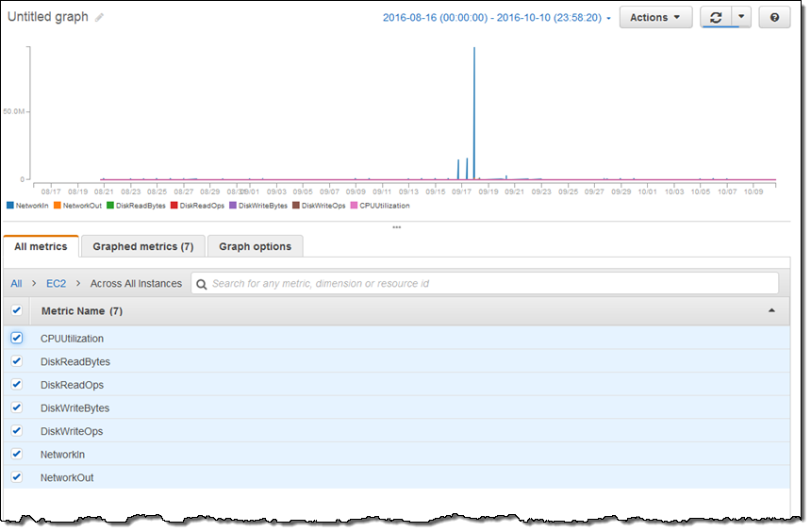The width and height of the screenshot is (811, 532).
Task: Click the CPUUtilization pink legend swatch
Action: 355,205
